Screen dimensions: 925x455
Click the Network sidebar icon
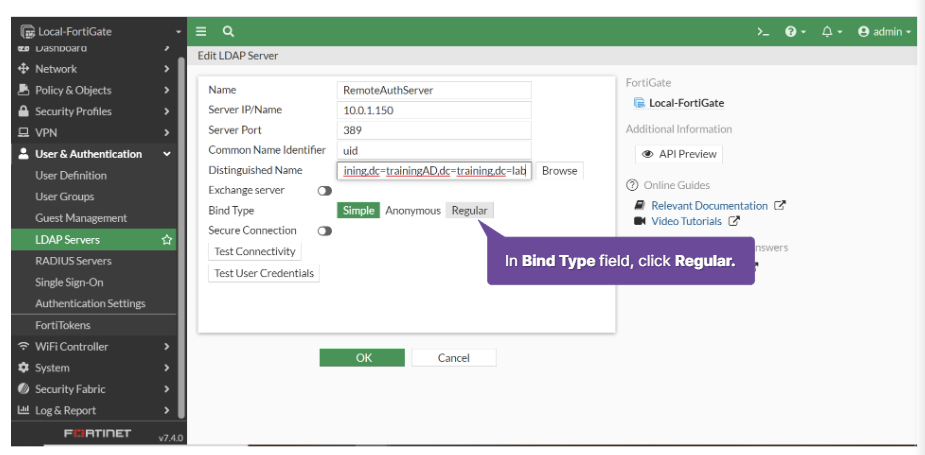tap(24, 68)
